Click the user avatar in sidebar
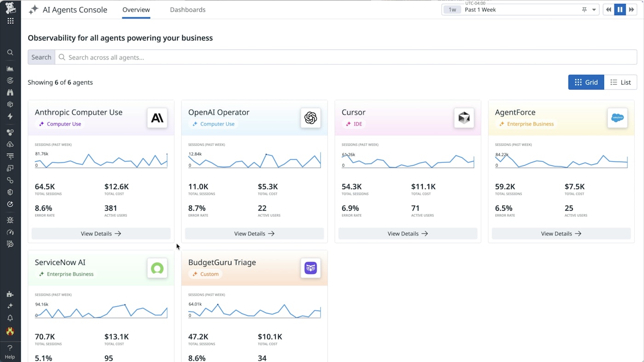Image resolution: width=644 pixels, height=362 pixels. [10, 331]
